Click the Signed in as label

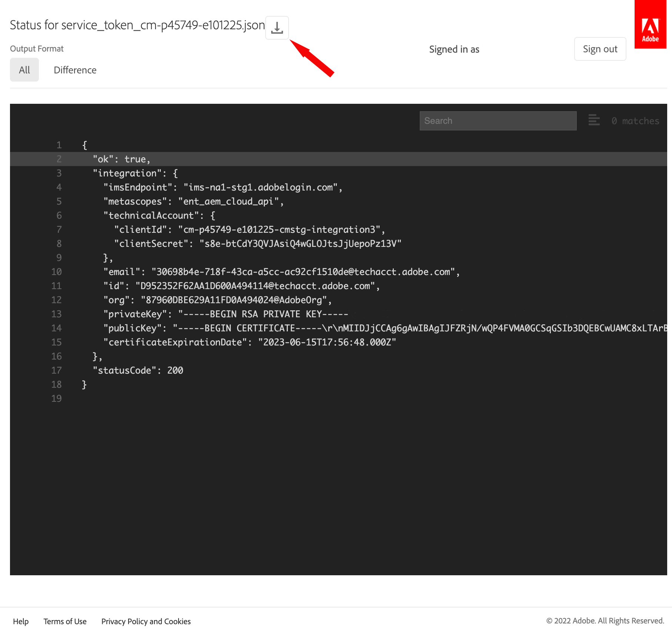point(454,49)
